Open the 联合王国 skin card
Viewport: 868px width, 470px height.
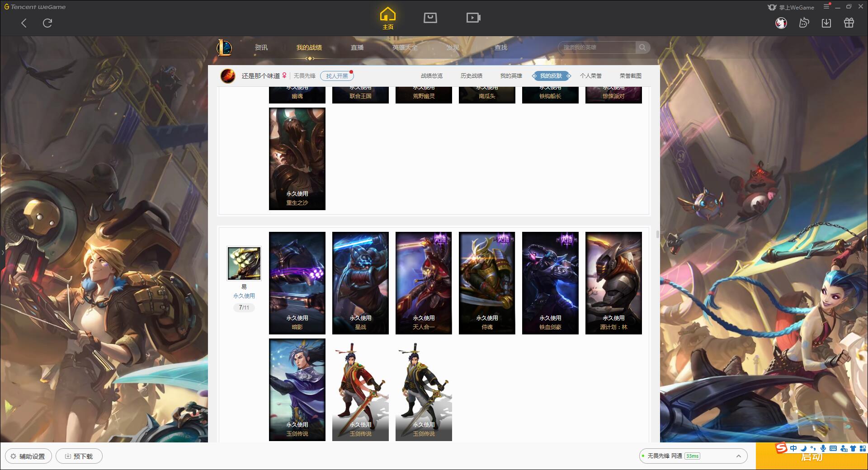coord(360,95)
